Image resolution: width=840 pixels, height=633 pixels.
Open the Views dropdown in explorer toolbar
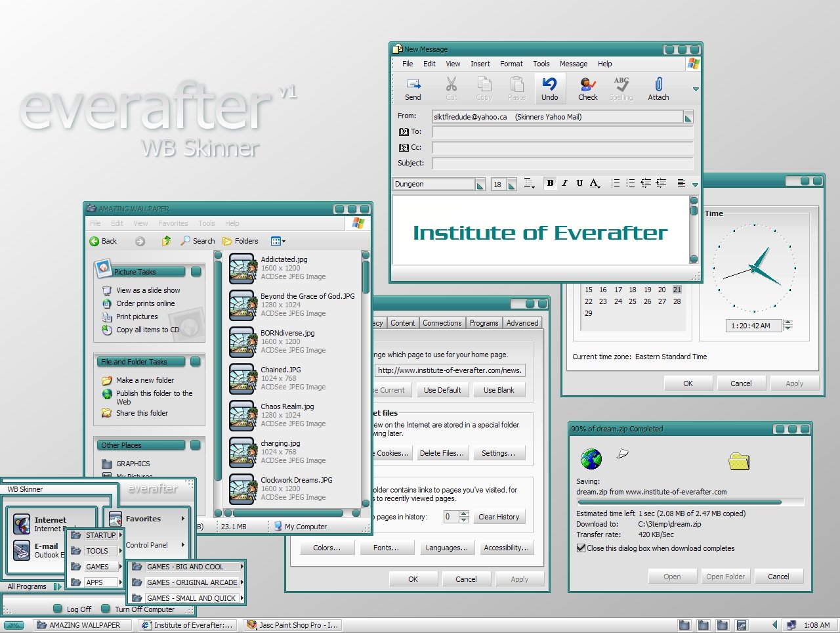click(278, 241)
